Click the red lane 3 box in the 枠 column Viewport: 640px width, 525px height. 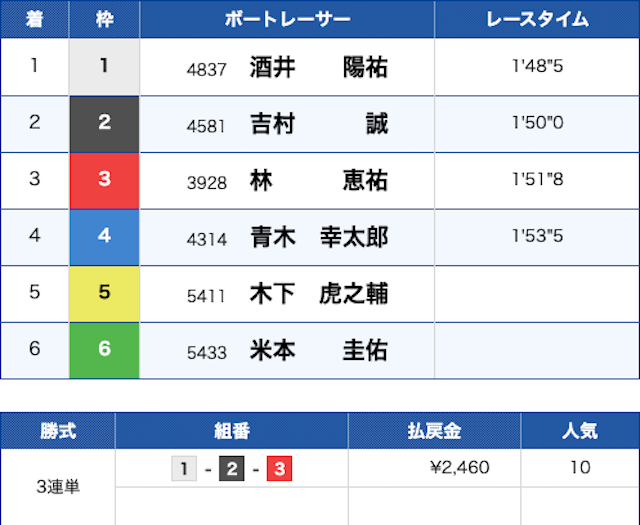tap(104, 181)
